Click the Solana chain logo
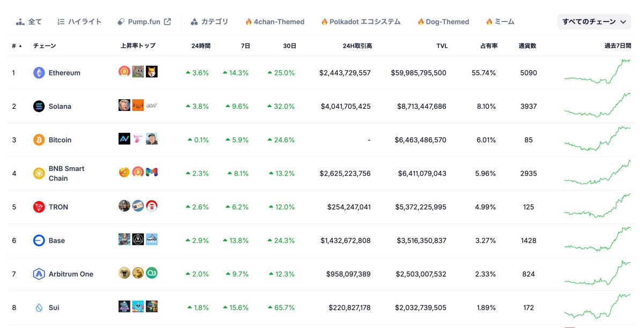Image resolution: width=644 pixels, height=328 pixels. pos(39,106)
